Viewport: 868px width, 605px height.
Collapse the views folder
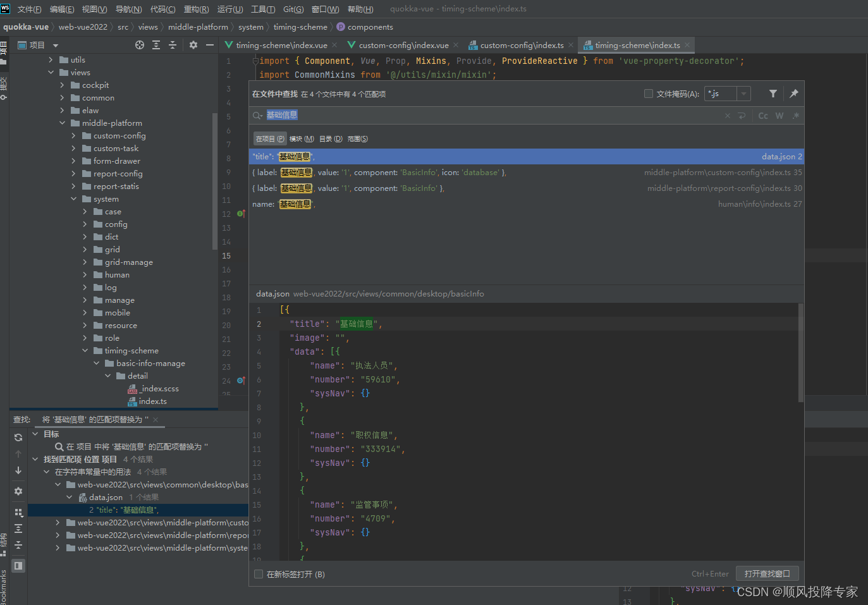(x=51, y=73)
